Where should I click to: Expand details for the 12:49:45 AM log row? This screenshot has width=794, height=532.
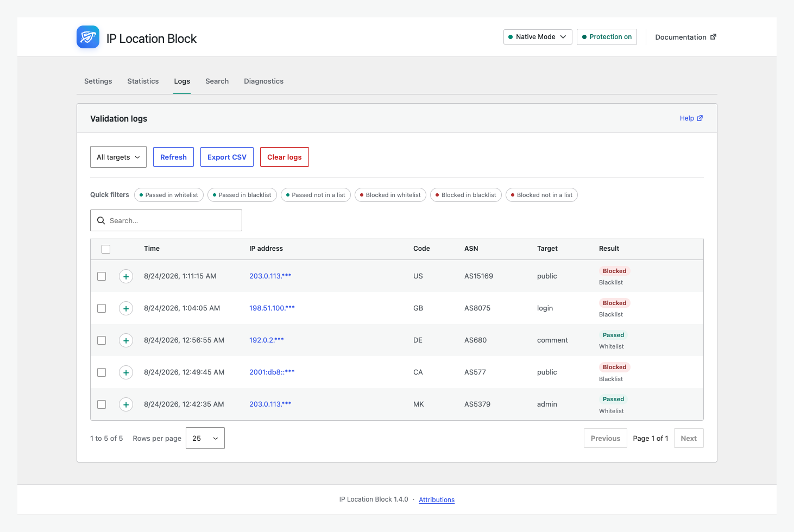tap(126, 372)
